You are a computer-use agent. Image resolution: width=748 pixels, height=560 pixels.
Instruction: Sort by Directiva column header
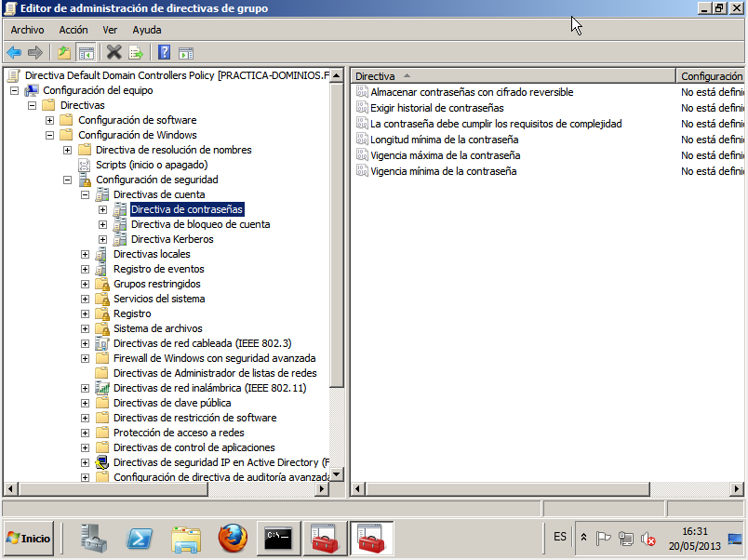pyautogui.click(x=512, y=76)
